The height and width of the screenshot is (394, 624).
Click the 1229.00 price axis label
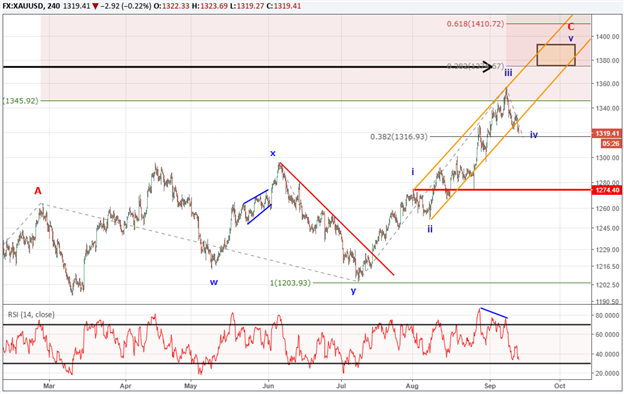pos(607,250)
